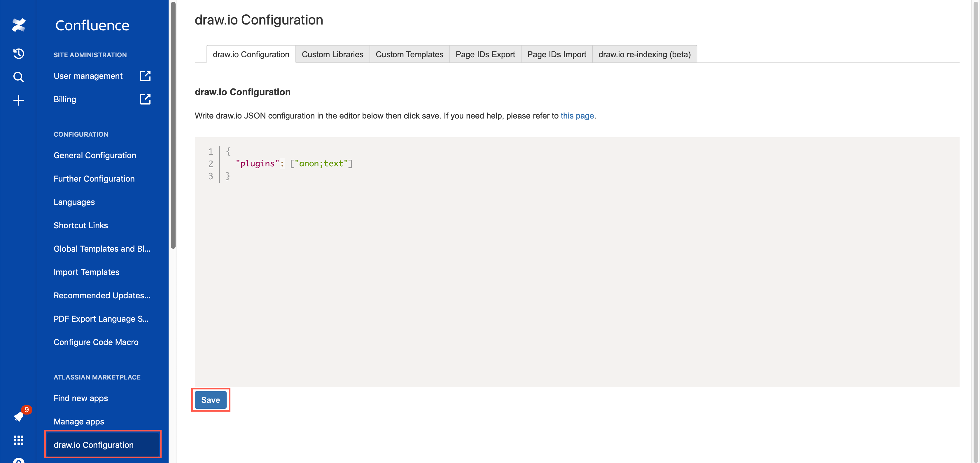Click the create (+) icon
This screenshot has width=980, height=463.
[19, 100]
